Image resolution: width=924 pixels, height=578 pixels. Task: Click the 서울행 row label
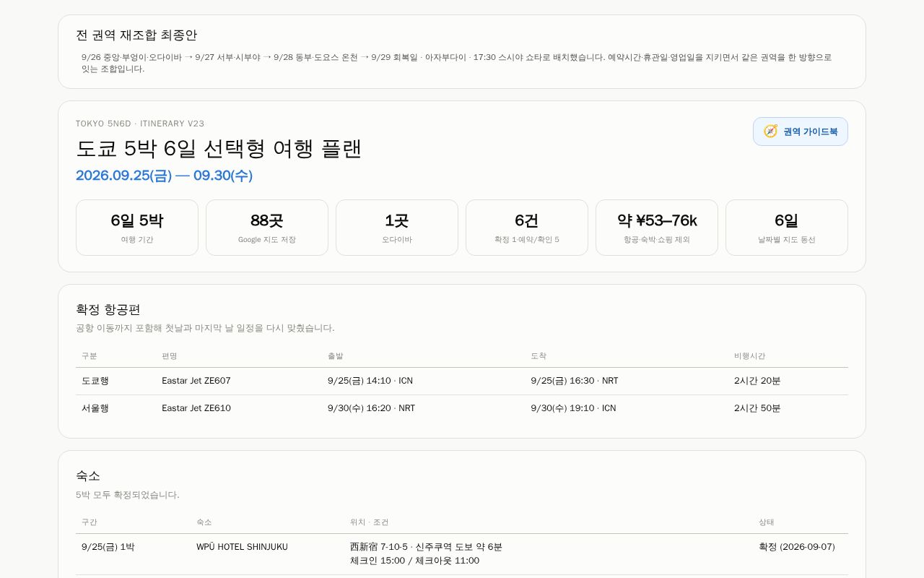[95, 408]
